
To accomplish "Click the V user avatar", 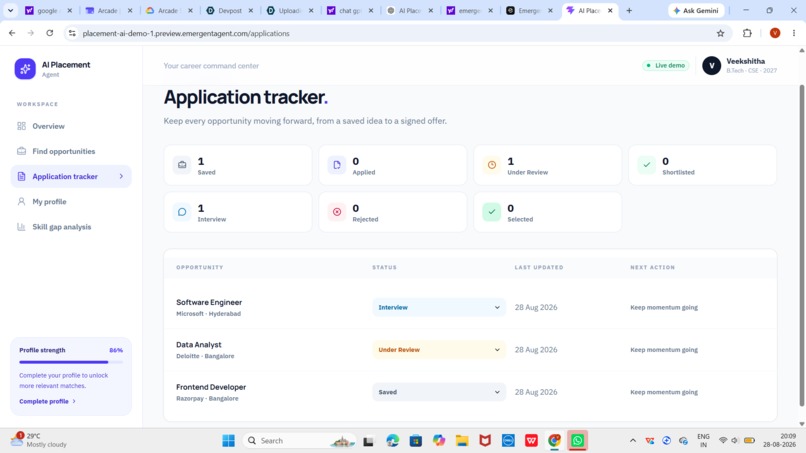I will (711, 65).
